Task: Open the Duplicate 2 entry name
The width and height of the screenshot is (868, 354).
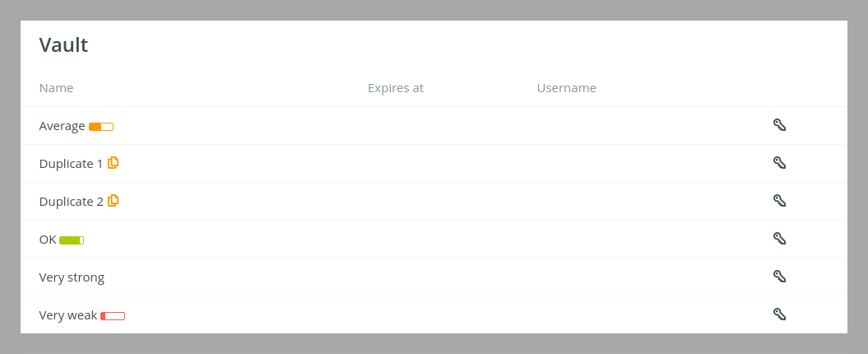Action: pos(71,202)
